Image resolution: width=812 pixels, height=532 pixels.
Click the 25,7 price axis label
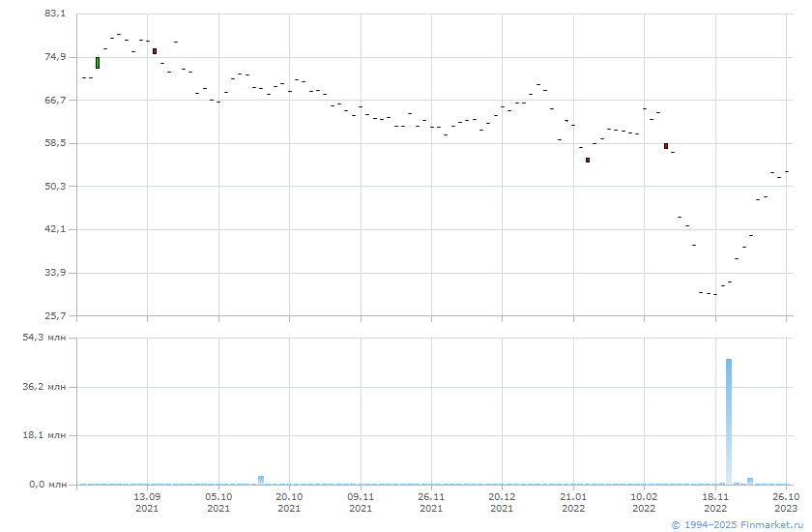click(55, 315)
